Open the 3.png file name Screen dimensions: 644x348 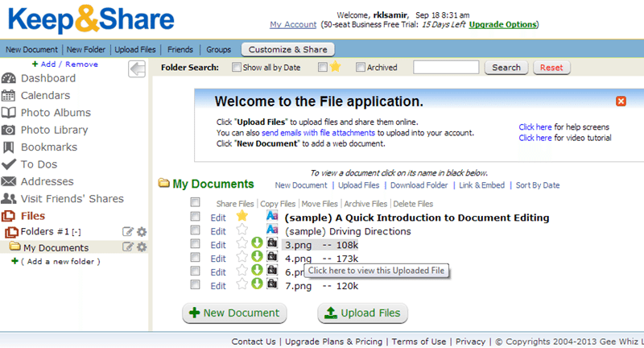point(298,245)
